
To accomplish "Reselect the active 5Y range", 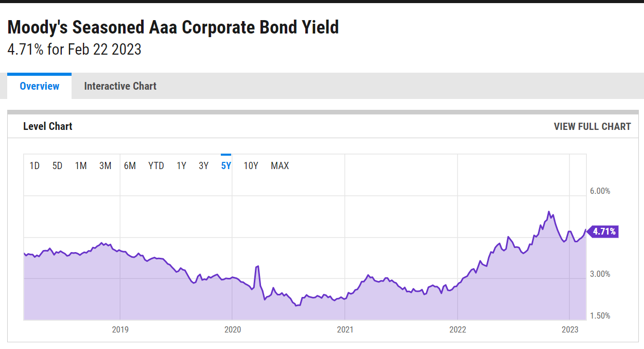I will tap(225, 165).
